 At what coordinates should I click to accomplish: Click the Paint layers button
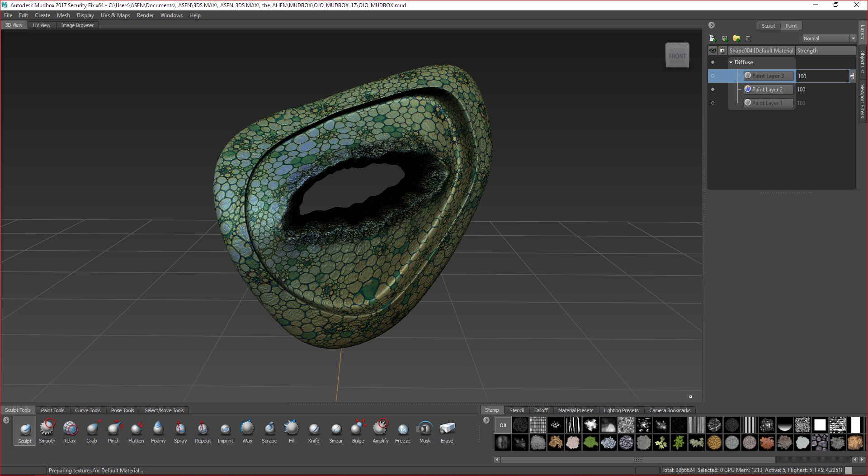[791, 26]
